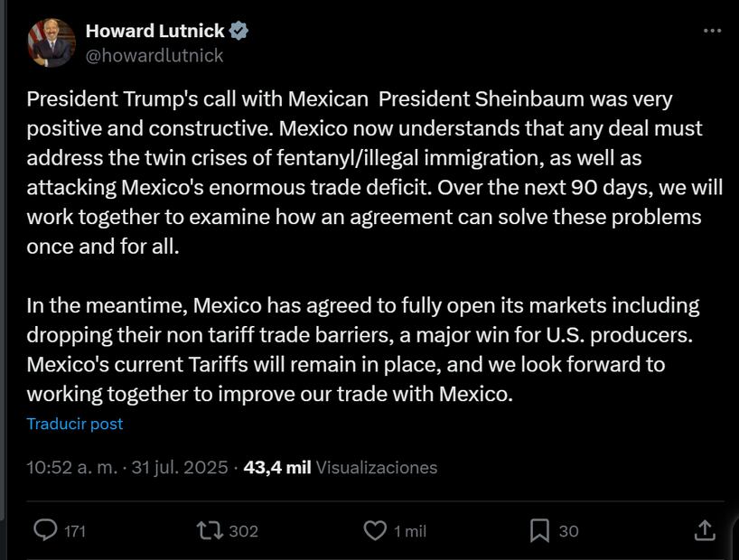Bookmark the post with the bookmark icon

[x=539, y=530]
